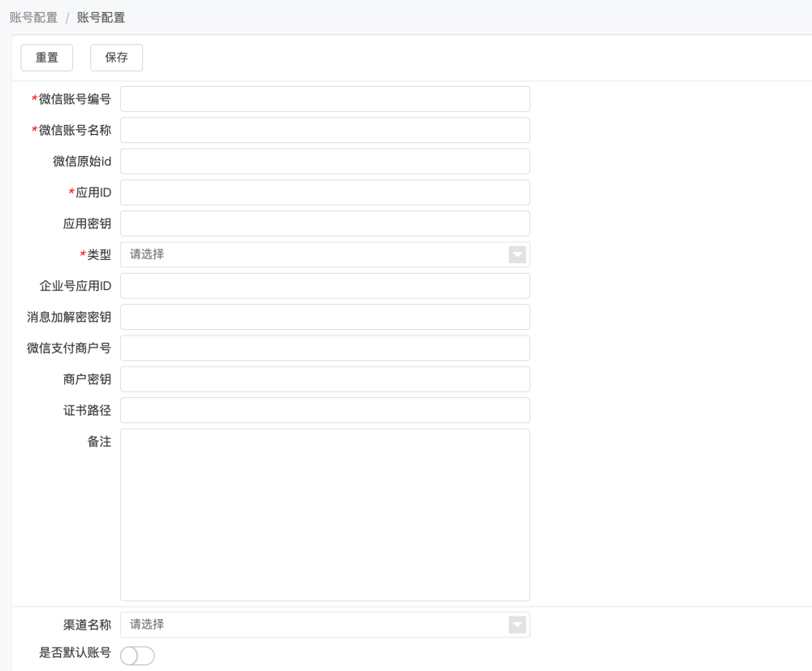Focus the 微信支付商户号 input field

pos(326,348)
